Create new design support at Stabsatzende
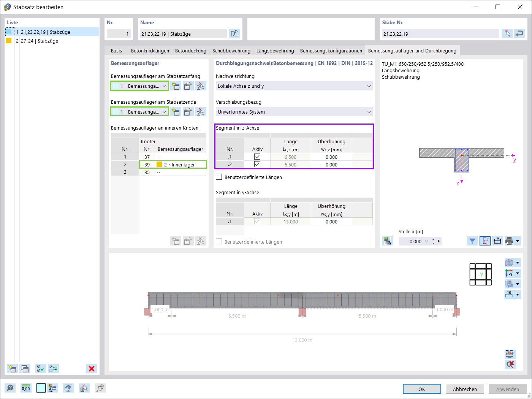 click(176, 112)
